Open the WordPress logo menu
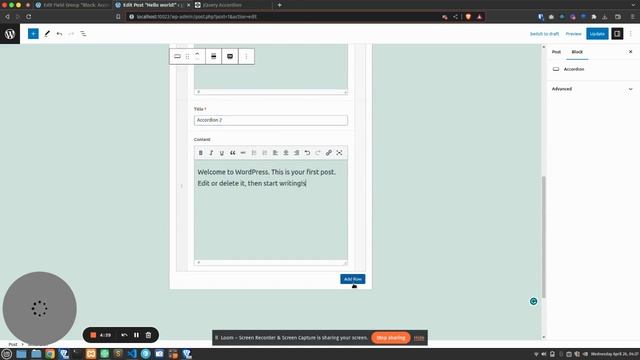The height and width of the screenshot is (360, 640). (x=10, y=34)
